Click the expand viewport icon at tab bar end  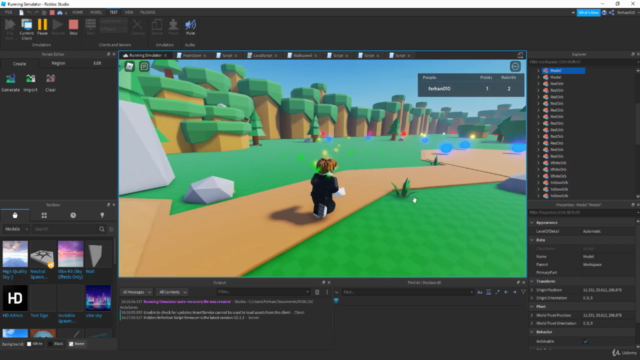520,55
